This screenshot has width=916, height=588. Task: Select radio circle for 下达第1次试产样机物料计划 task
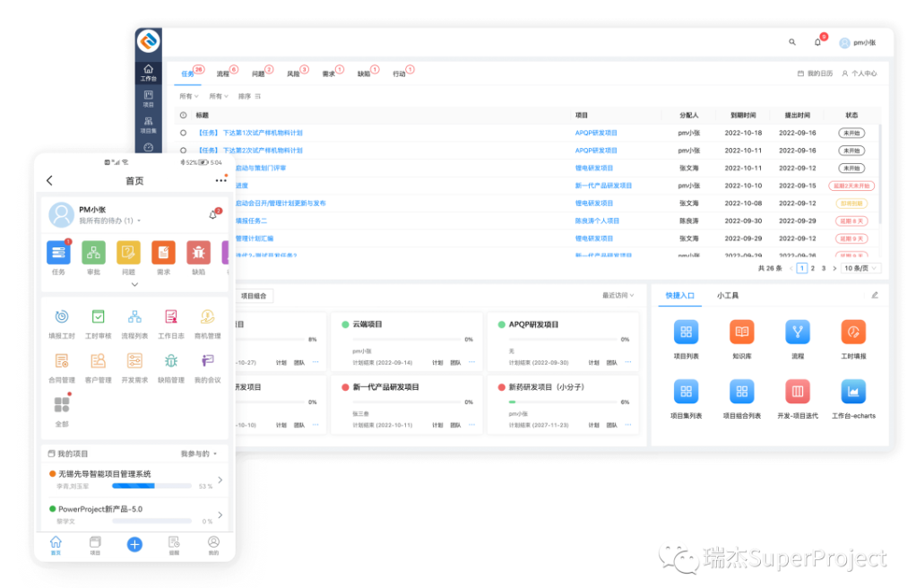pyautogui.click(x=184, y=133)
